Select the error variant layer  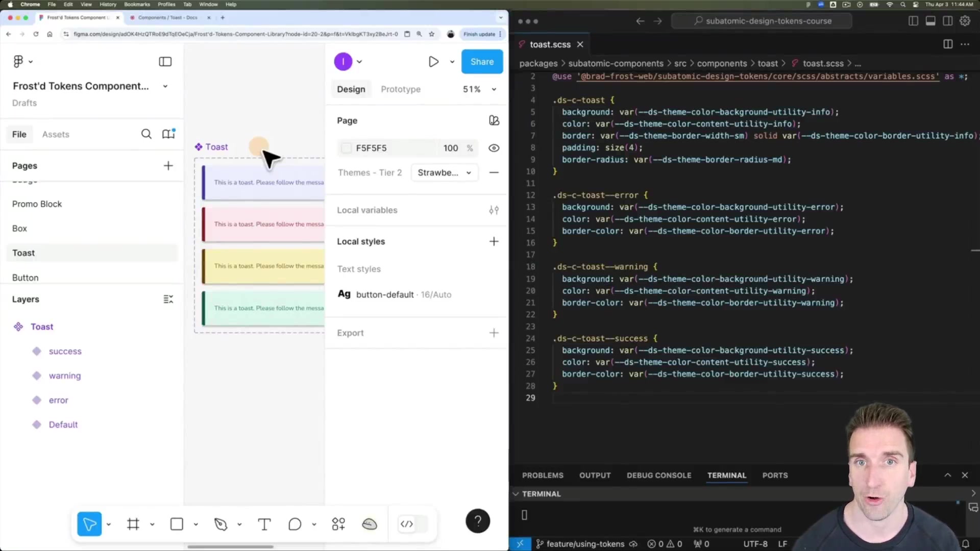pyautogui.click(x=58, y=400)
